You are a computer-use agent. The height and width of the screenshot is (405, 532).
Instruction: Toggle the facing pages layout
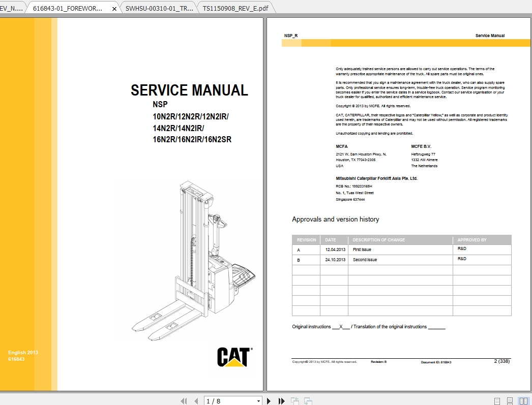[x=524, y=401]
